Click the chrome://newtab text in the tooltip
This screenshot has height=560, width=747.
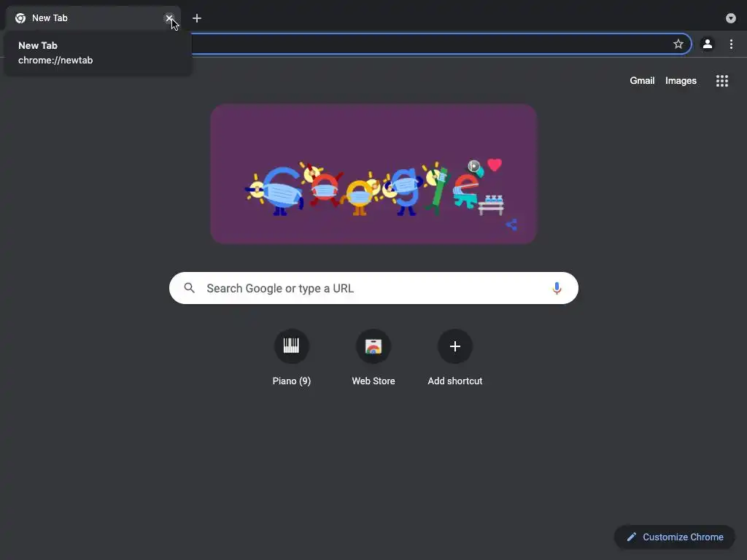(55, 61)
